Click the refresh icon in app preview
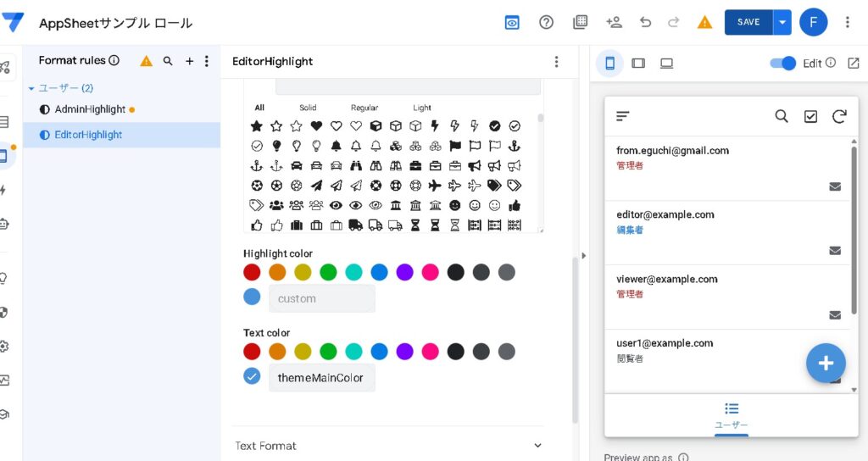 point(839,117)
